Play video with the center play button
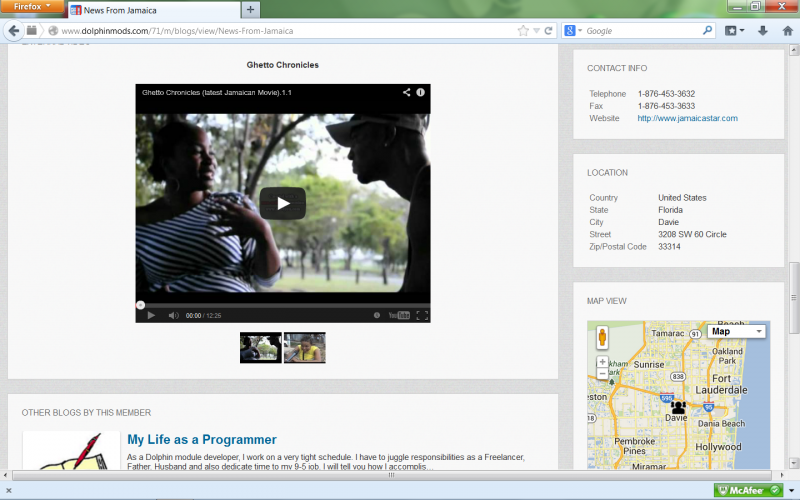This screenshot has height=500, width=800. pyautogui.click(x=283, y=204)
